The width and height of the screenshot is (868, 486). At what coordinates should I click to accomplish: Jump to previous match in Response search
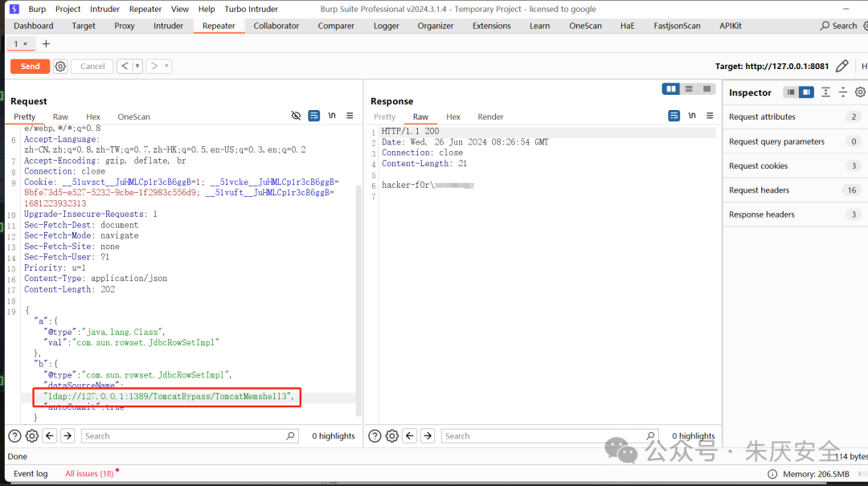(x=410, y=436)
